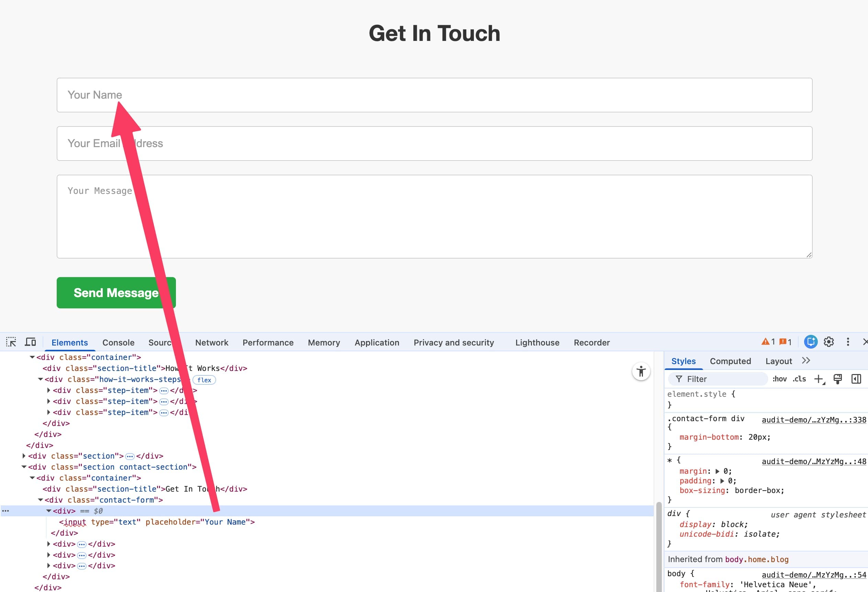
Task: Click the rendering emulations paintbrush icon
Action: click(838, 379)
